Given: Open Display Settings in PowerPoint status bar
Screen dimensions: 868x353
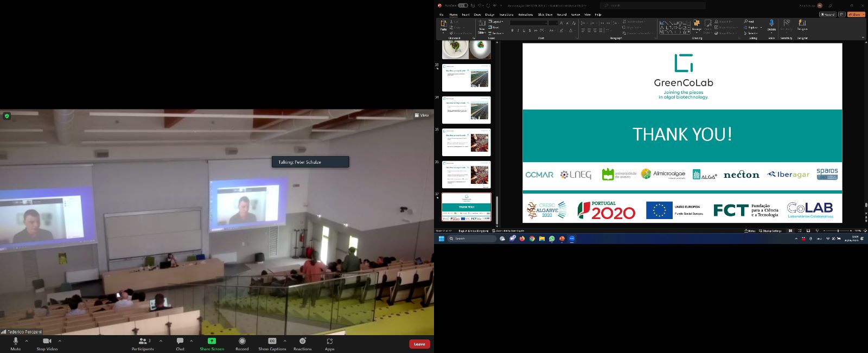Looking at the screenshot, I should (x=770, y=230).
